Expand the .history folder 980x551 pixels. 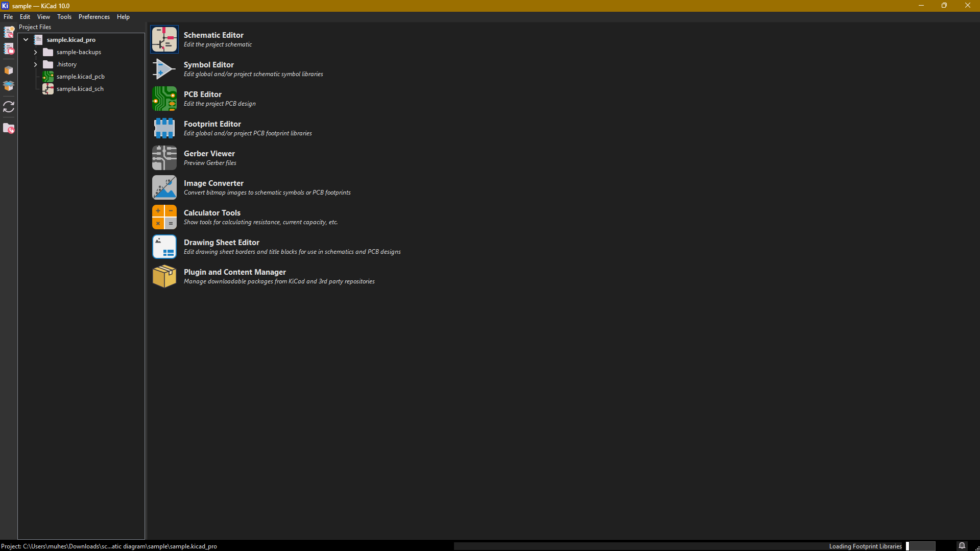(35, 64)
